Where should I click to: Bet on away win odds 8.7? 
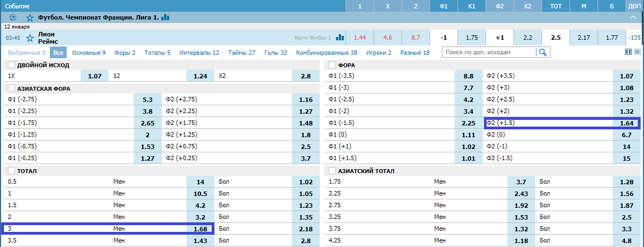coord(416,38)
